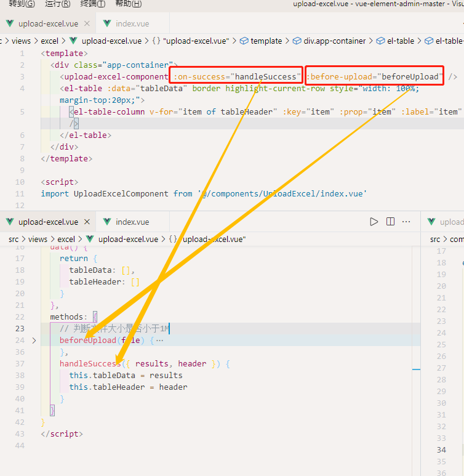This screenshot has width=464, height=476.
Task: Open the 终端(T) menu
Action: coord(92,4)
